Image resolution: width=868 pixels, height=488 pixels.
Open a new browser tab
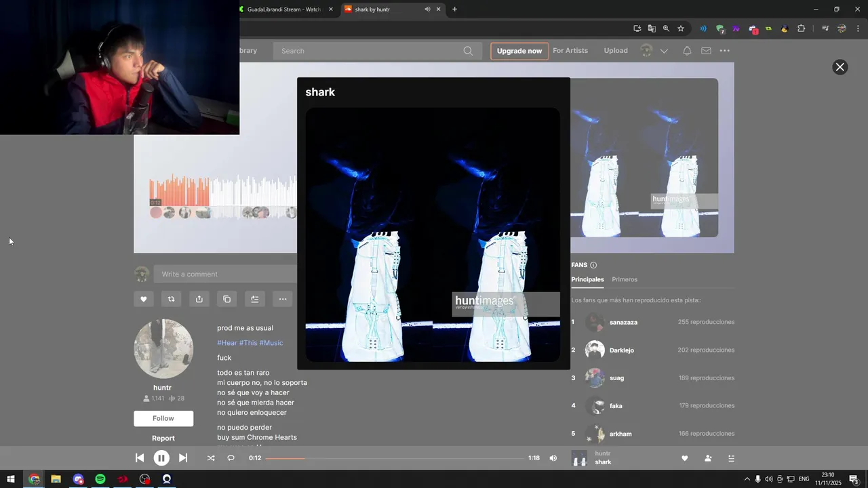click(454, 9)
